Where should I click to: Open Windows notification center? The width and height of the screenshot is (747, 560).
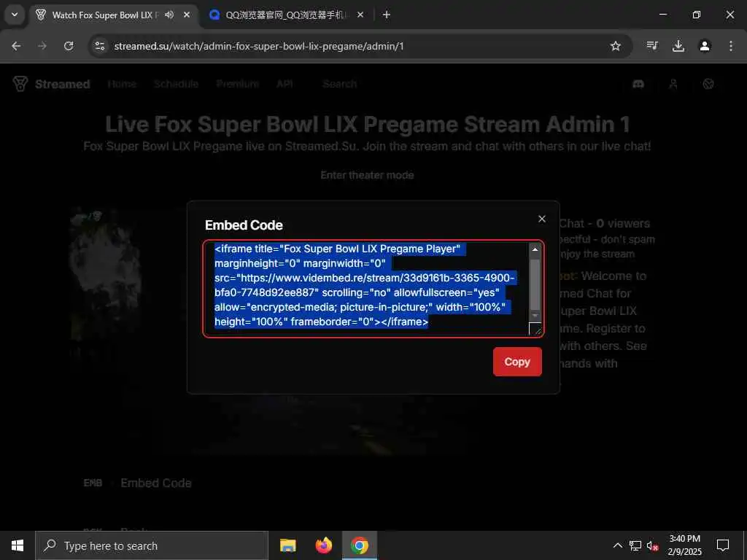coord(723,545)
